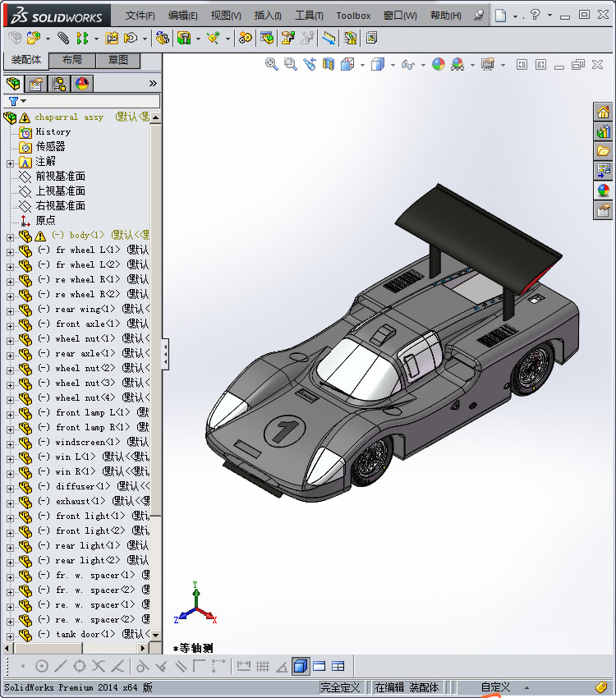Viewport: 616px width, 698px height.
Task: Click the New Motion Study icon
Action: (246, 39)
